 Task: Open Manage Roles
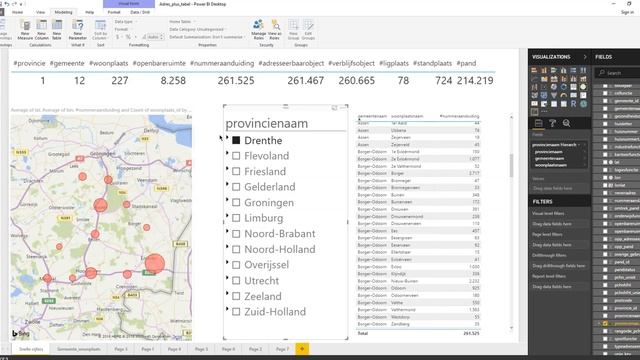coord(258,29)
